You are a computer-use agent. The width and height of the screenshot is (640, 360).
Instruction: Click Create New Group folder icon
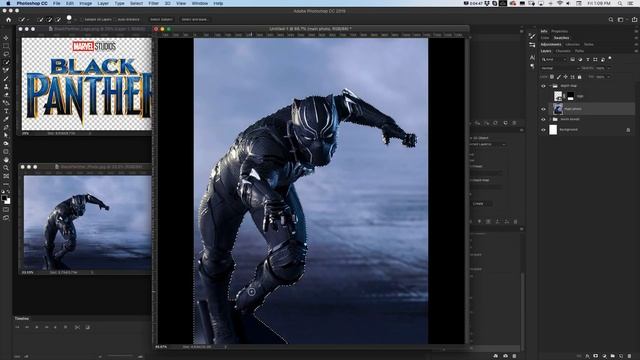(613, 356)
